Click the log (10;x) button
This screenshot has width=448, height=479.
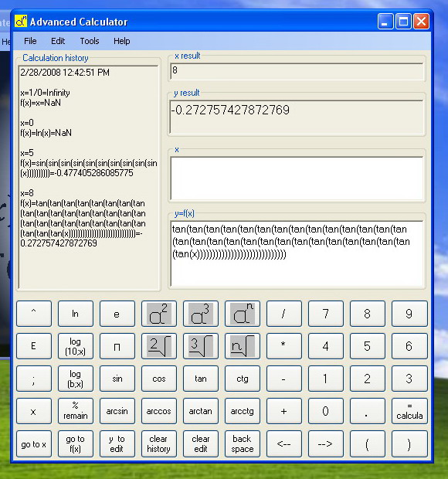pyautogui.click(x=76, y=346)
